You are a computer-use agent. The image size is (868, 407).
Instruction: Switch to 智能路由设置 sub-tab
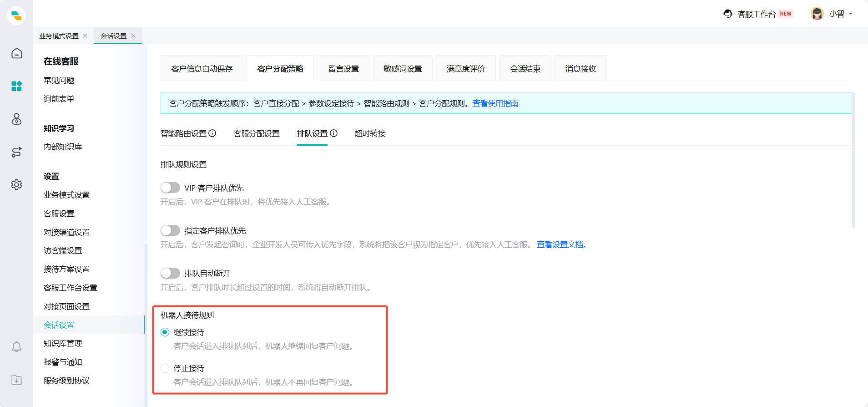(x=183, y=133)
